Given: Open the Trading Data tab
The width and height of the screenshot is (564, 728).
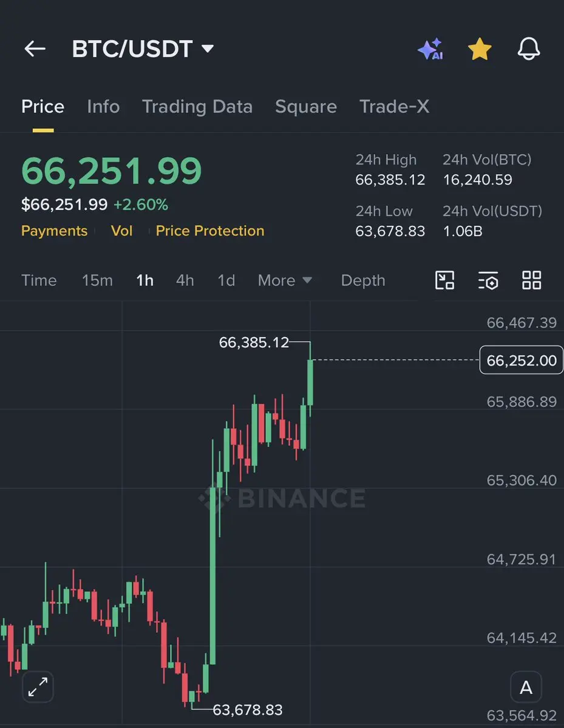Looking at the screenshot, I should [x=197, y=107].
